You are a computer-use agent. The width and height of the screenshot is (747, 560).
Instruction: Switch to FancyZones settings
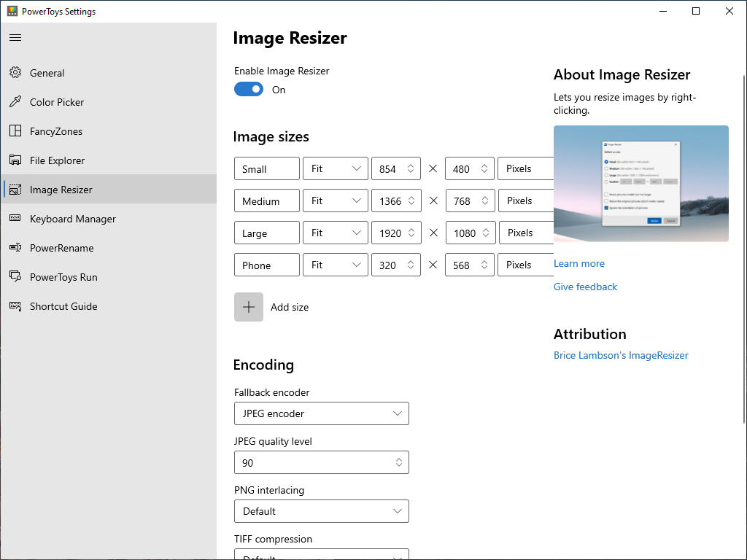point(109,131)
